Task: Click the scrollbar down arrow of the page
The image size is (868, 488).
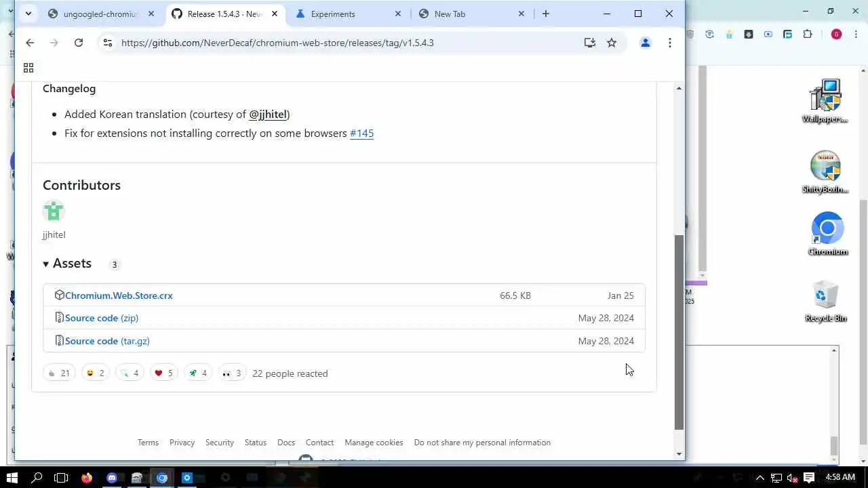Action: pos(679,454)
